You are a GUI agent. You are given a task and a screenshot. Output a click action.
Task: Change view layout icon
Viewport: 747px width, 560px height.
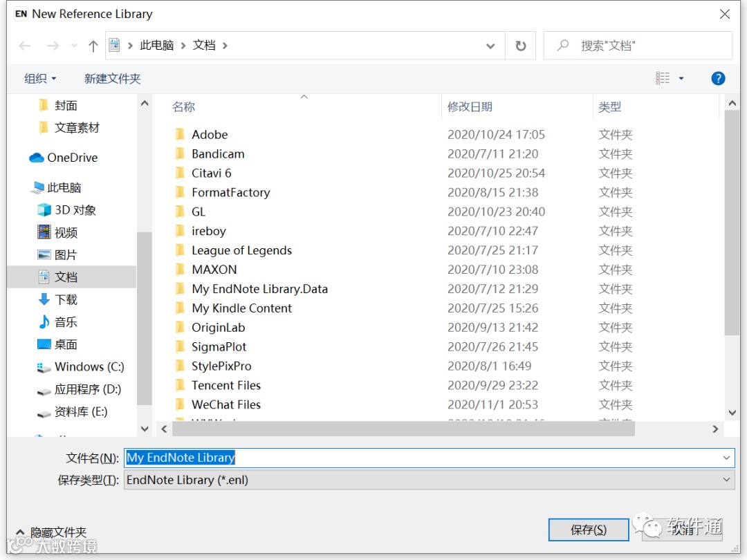pyautogui.click(x=663, y=78)
